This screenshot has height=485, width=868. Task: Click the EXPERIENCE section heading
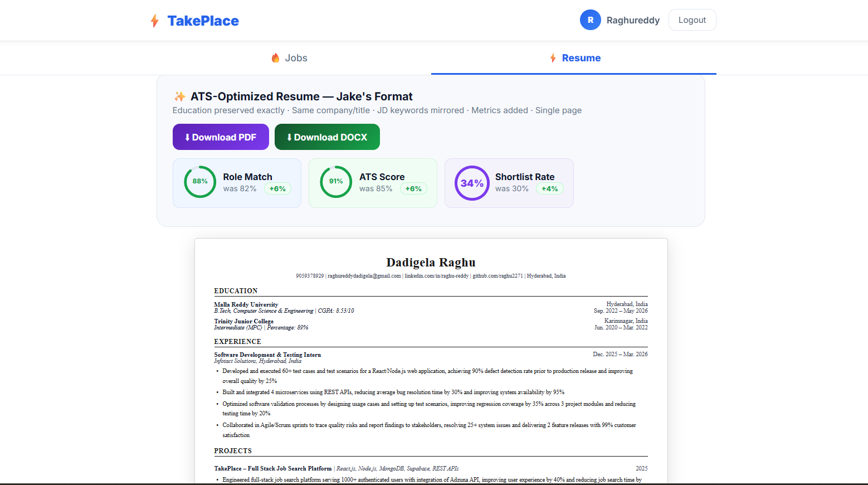237,342
